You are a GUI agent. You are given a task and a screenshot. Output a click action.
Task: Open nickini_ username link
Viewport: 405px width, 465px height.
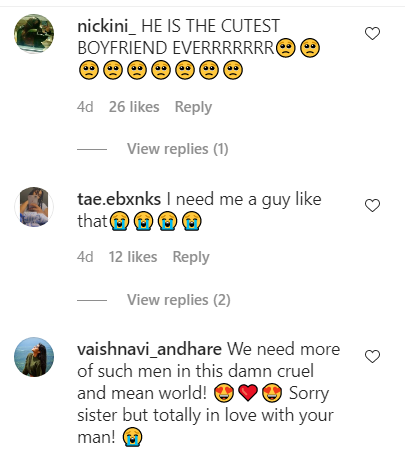click(107, 26)
